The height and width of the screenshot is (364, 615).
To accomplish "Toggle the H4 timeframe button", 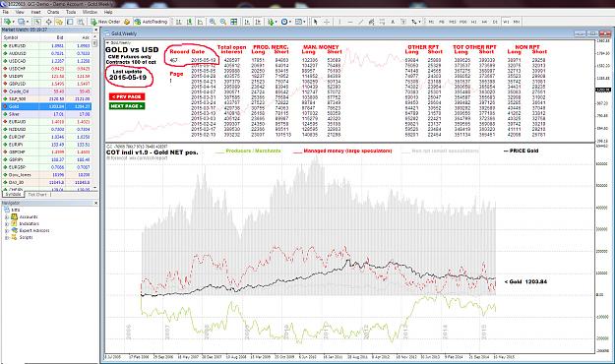I will tap(484, 22).
